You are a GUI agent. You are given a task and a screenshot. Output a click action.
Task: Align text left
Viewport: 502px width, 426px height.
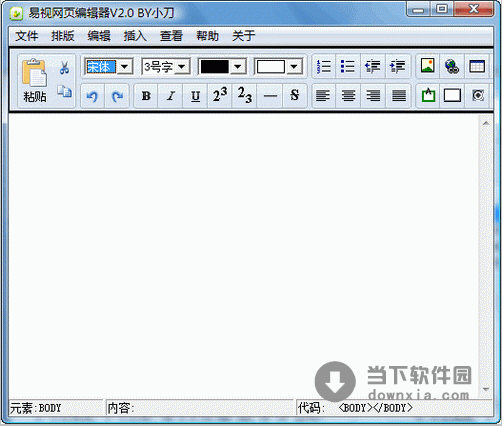(323, 96)
